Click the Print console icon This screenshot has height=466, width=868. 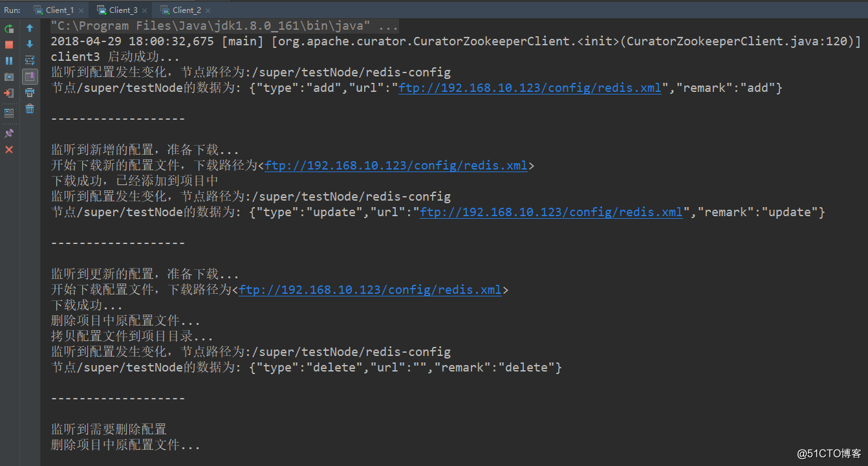point(30,93)
